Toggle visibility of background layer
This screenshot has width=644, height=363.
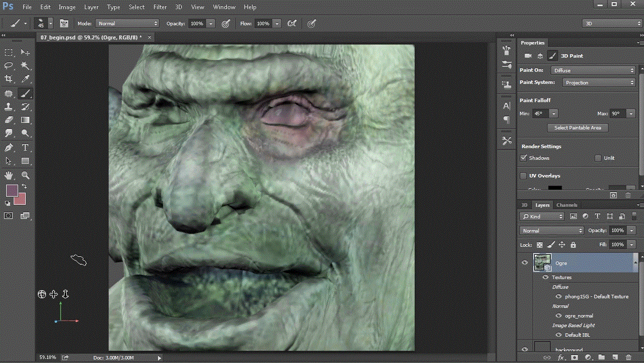525,349
